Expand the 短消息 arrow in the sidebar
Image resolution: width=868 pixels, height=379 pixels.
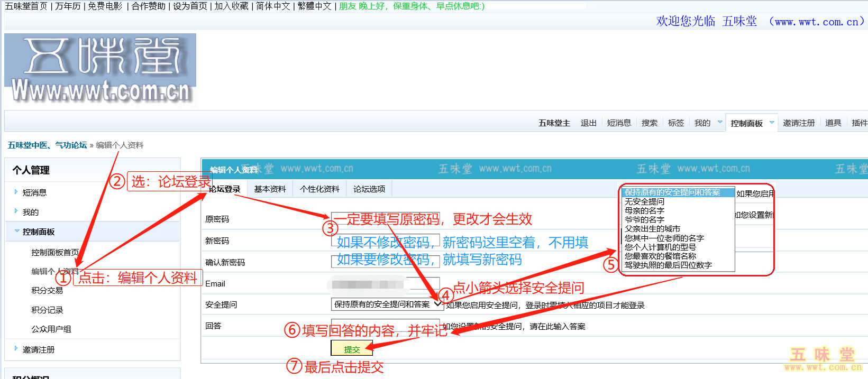(16, 192)
